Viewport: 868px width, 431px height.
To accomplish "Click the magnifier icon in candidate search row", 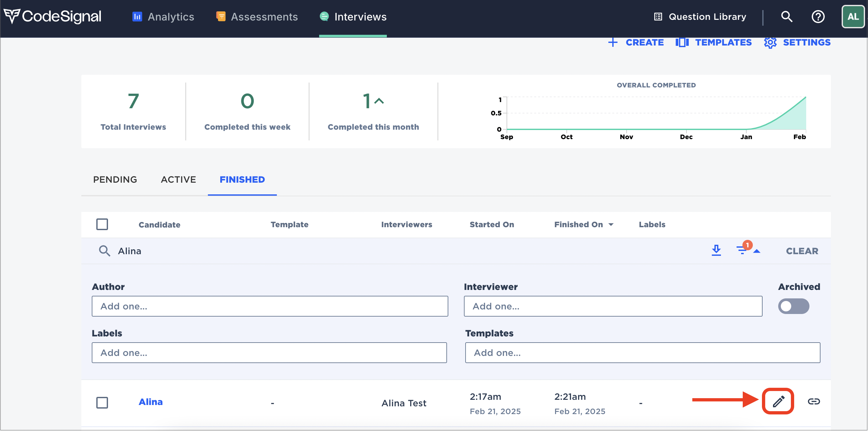I will tap(104, 251).
